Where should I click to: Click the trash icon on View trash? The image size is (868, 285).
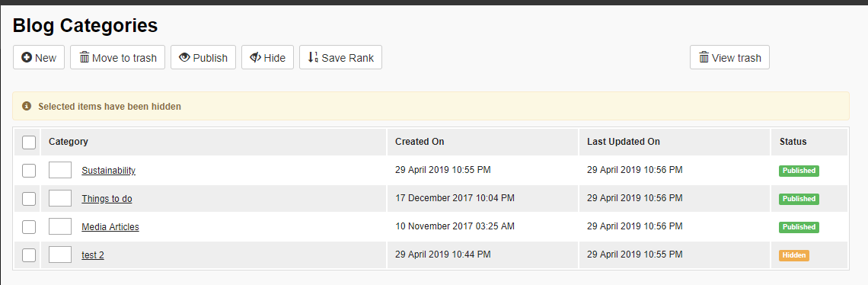tap(704, 58)
